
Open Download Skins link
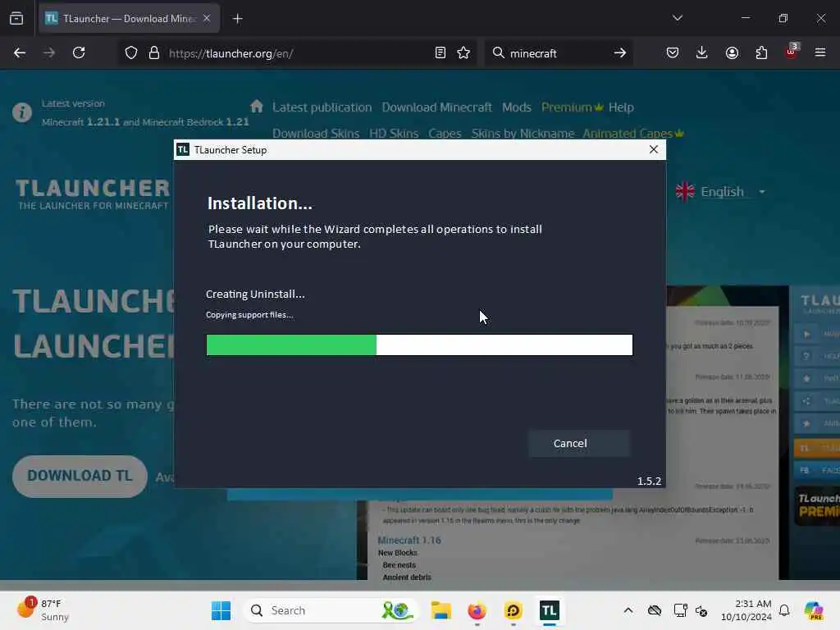click(316, 134)
